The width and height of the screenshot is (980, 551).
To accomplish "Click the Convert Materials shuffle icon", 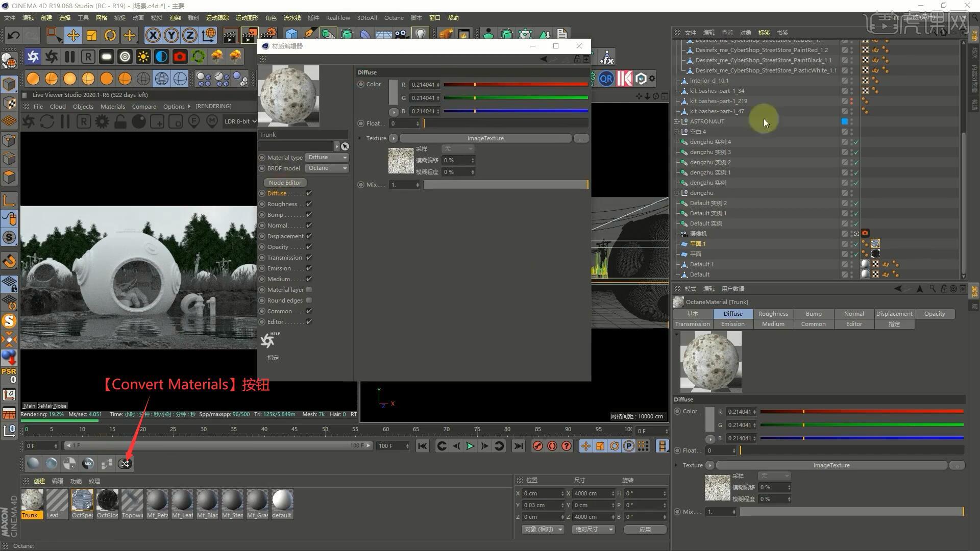I will click(x=125, y=463).
